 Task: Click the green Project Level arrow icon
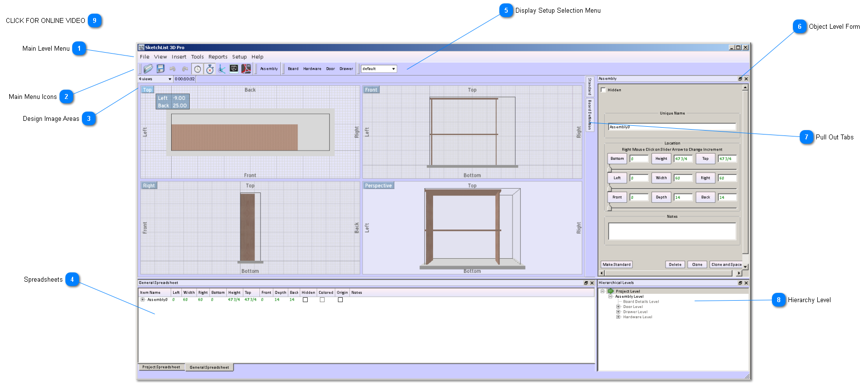pos(611,291)
